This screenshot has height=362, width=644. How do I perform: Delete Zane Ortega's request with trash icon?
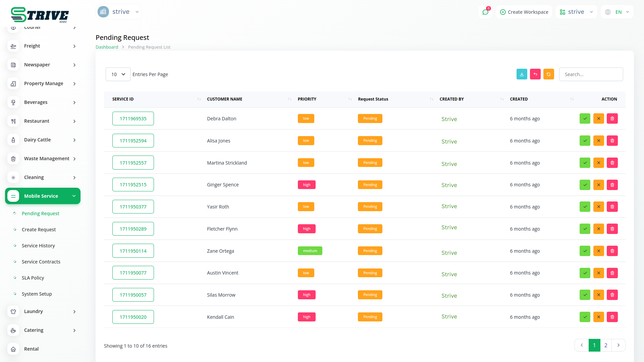(612, 251)
